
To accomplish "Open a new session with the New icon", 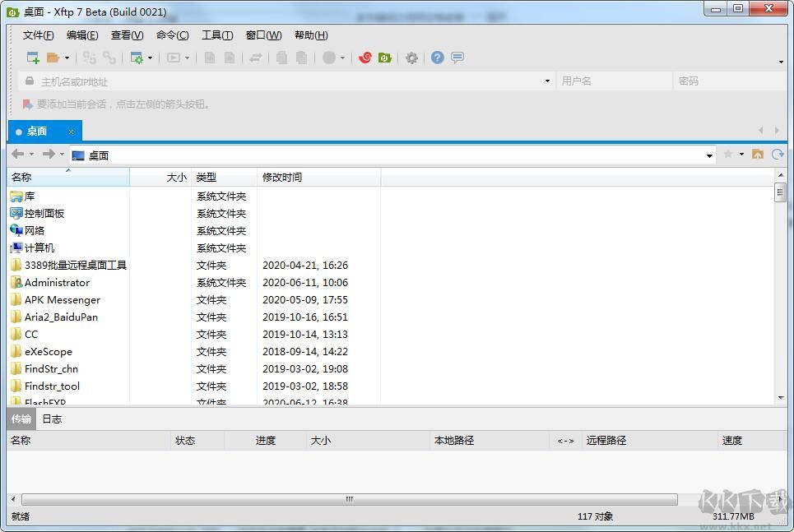I will click(x=33, y=58).
